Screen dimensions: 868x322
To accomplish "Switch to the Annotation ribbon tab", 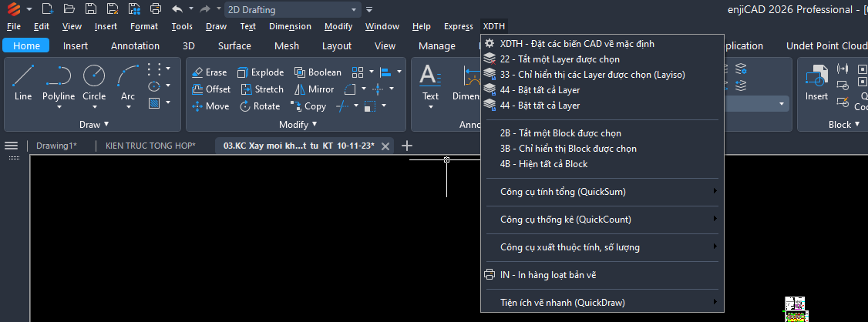I will tap(135, 45).
